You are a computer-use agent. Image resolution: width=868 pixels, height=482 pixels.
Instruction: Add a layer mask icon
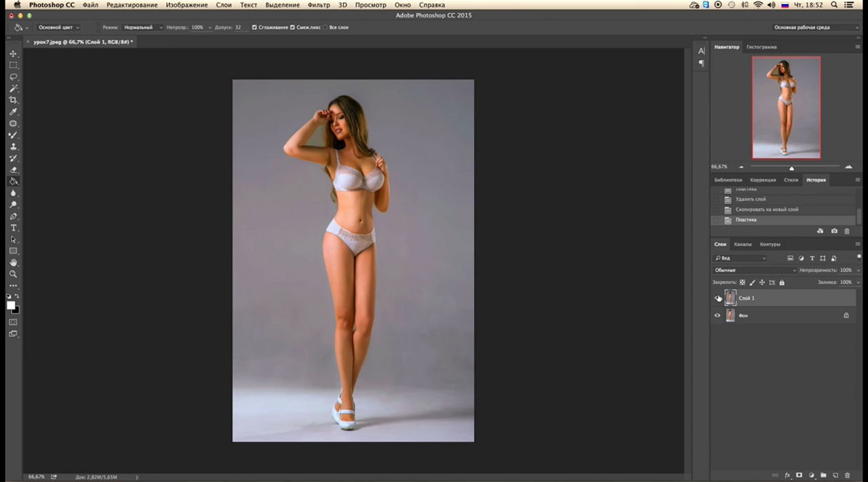pos(799,475)
